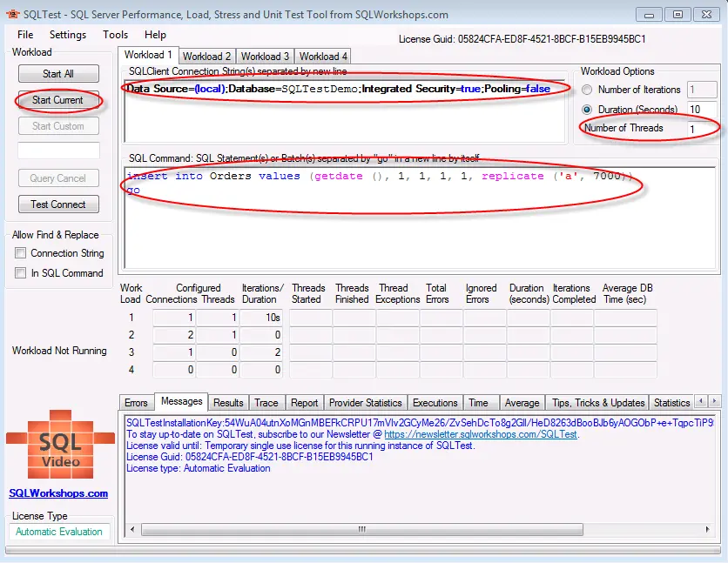728x563 pixels.
Task: Click the License Guid text at top
Action: 522,39
